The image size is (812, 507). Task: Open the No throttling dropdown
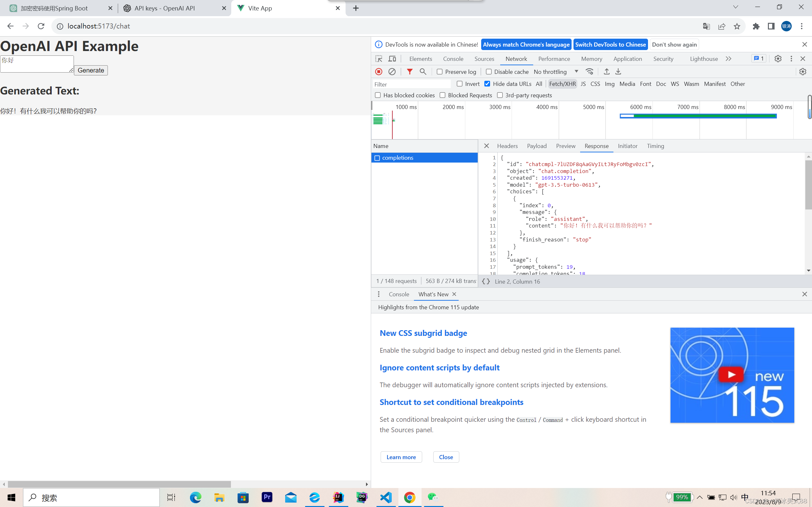[556, 72]
